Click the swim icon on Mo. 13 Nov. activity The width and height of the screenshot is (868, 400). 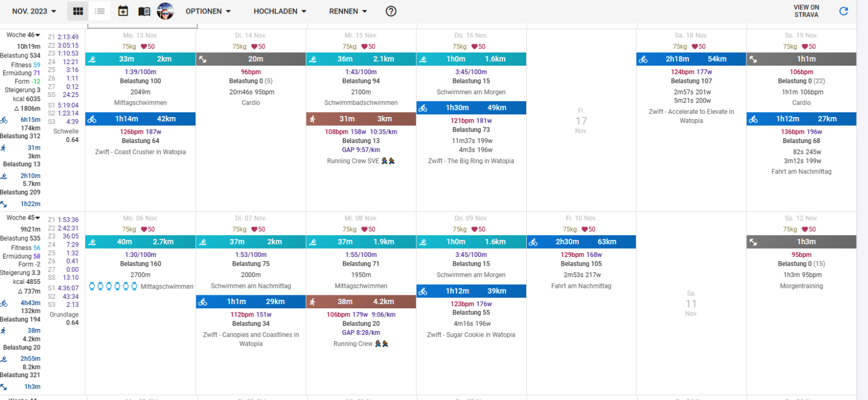coord(92,59)
